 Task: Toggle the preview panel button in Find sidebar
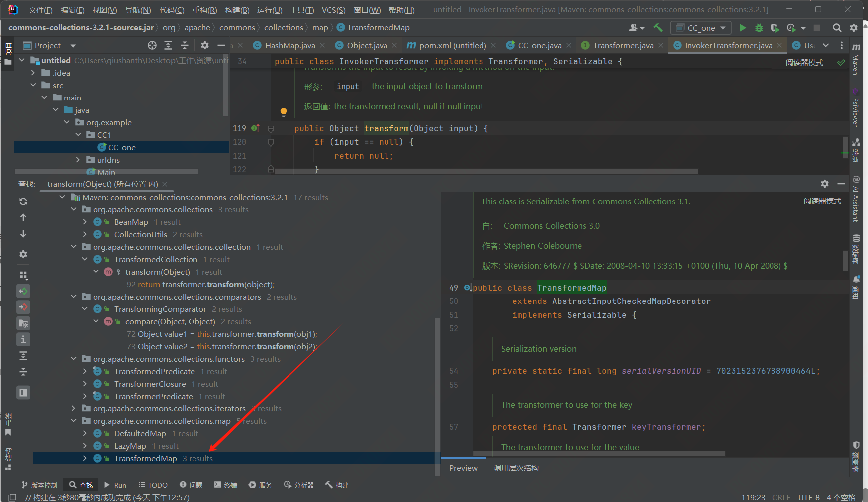[x=23, y=393]
